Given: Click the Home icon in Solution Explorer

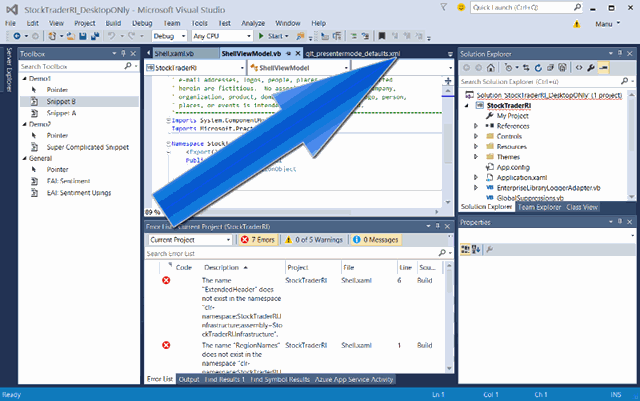Looking at the screenshot, I should [491, 68].
